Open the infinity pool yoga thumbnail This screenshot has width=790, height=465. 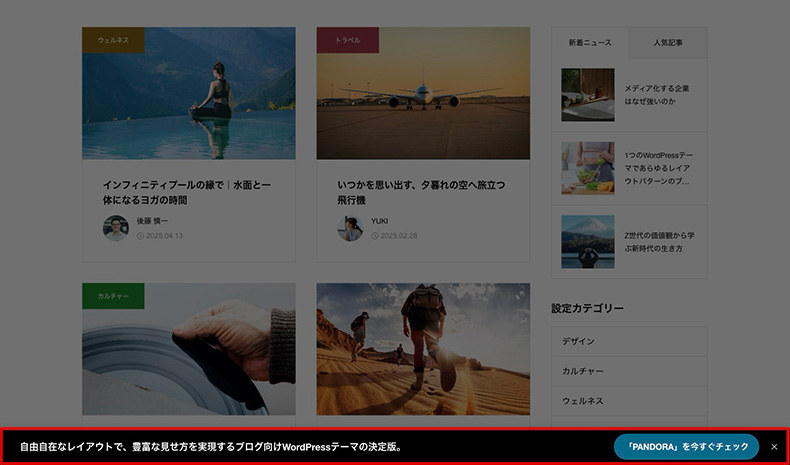pyautogui.click(x=189, y=93)
